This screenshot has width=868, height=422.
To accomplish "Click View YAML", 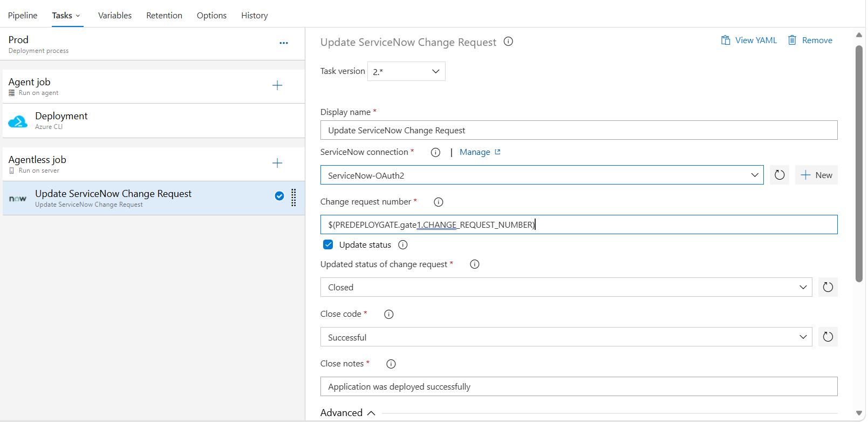I will click(749, 40).
